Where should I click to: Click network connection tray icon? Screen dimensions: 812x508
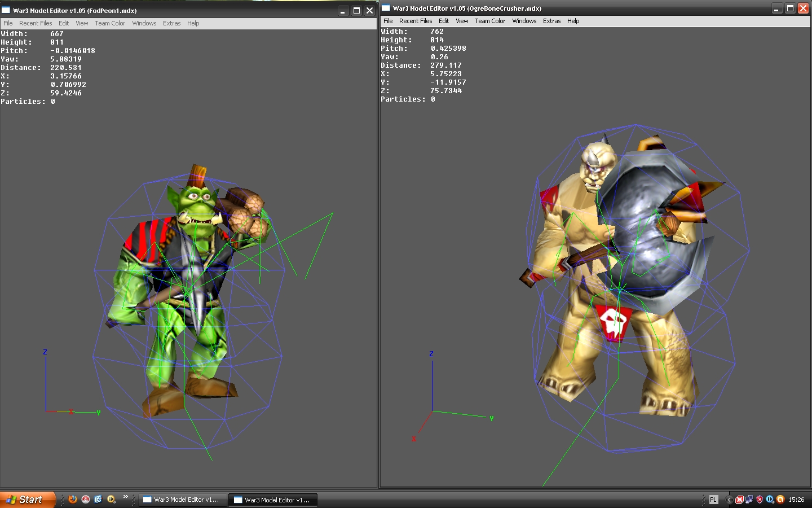749,500
